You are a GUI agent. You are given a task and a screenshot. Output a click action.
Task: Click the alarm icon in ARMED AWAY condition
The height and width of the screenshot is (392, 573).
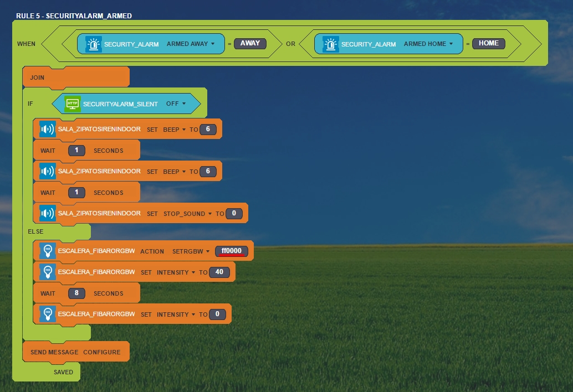point(94,44)
